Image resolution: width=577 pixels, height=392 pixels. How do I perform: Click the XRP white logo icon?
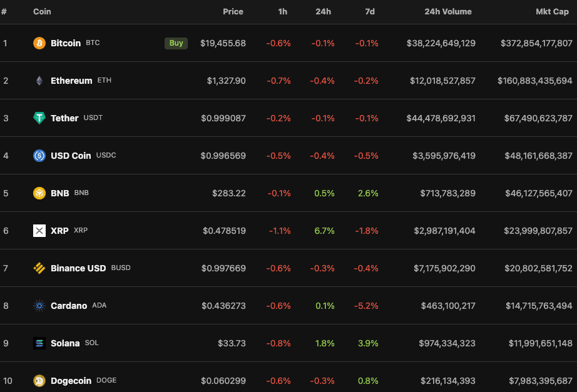point(39,231)
